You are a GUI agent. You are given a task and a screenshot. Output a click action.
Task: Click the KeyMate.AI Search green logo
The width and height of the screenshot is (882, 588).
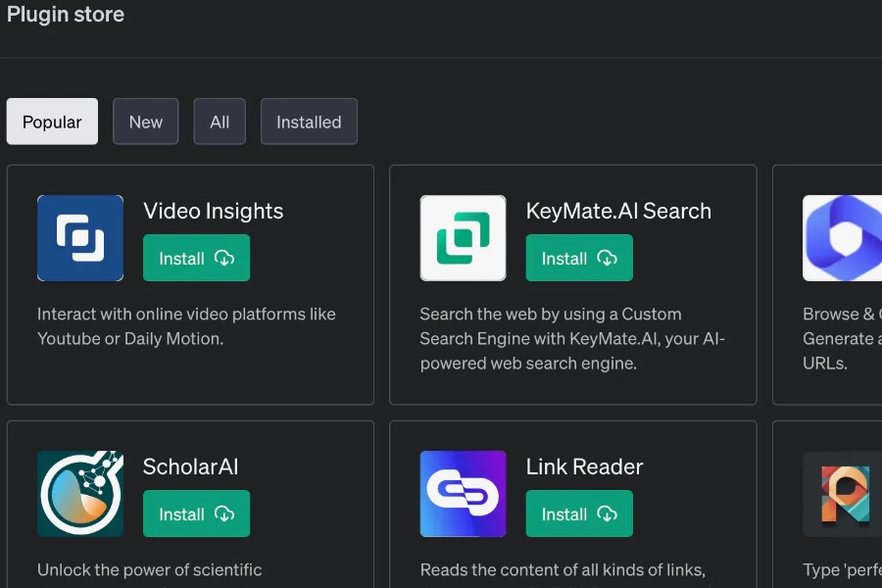click(x=463, y=238)
